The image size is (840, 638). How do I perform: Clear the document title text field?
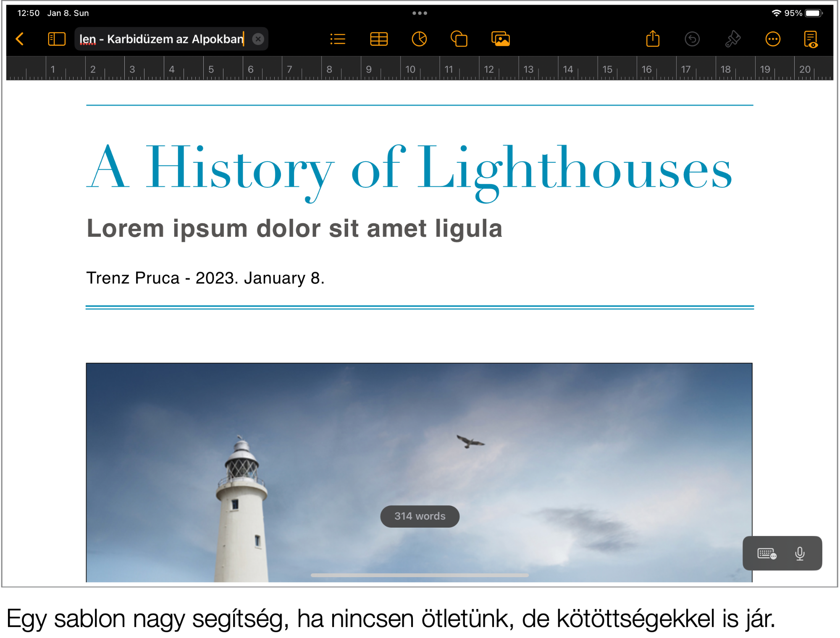click(258, 39)
